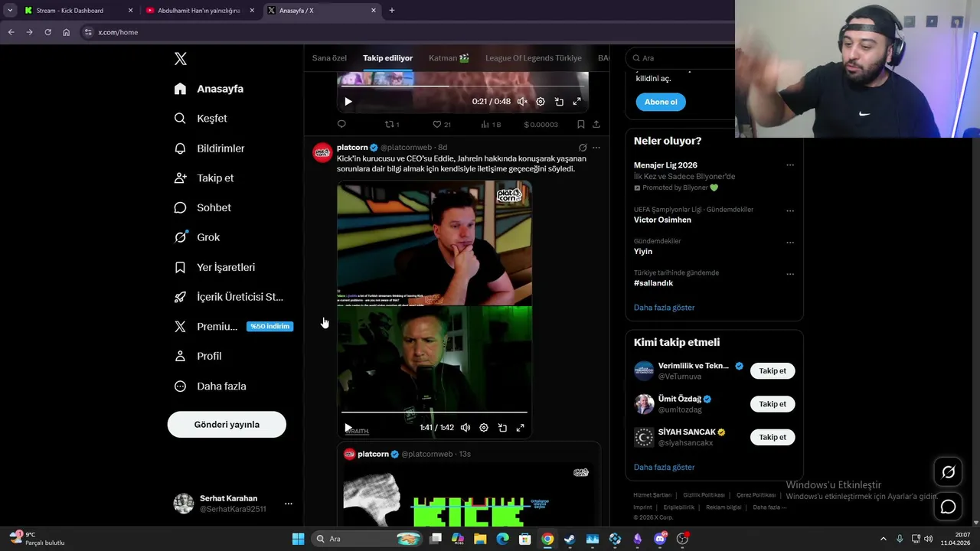Open settings gear of the 0:48 video
The height and width of the screenshot is (551, 980).
[x=541, y=102]
